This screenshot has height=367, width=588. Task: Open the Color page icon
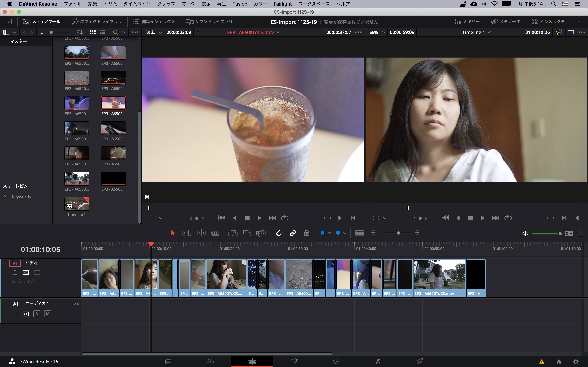[336, 361]
